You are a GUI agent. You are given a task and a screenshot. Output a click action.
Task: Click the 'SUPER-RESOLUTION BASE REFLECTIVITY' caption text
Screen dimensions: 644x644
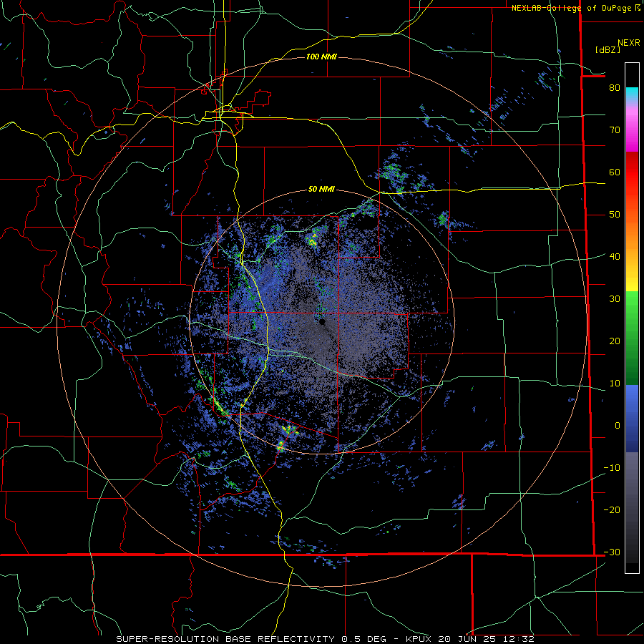(x=225, y=639)
